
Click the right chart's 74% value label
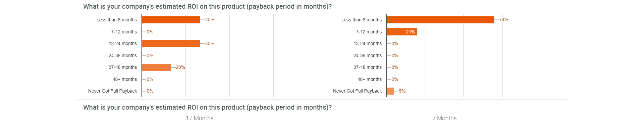504,20
